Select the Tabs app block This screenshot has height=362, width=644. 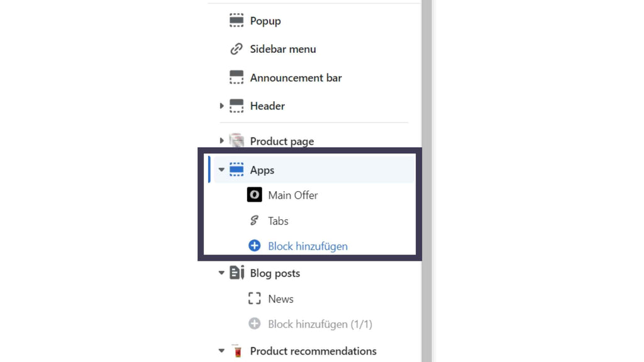coord(278,221)
